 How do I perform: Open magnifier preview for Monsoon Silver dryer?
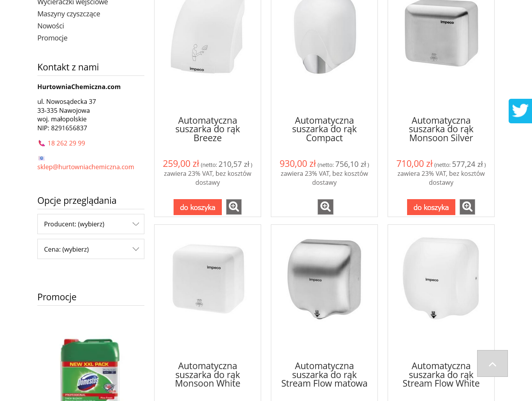click(467, 207)
